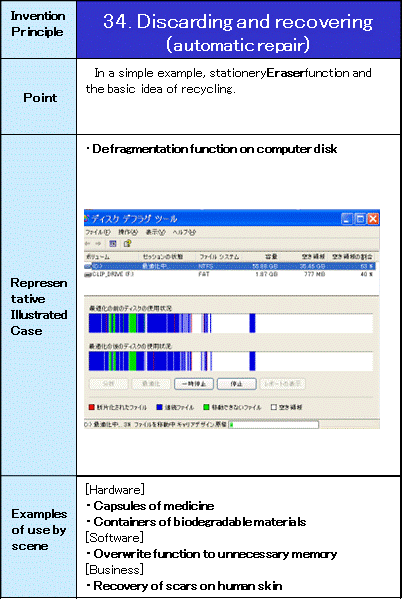
Task: Open the ヘルプ(H) menu
Action: [x=184, y=232]
